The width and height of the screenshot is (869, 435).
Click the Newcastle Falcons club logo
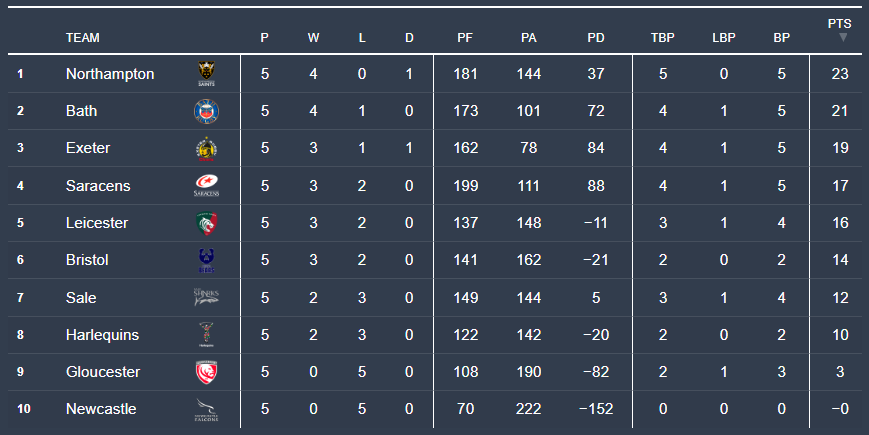(x=205, y=409)
